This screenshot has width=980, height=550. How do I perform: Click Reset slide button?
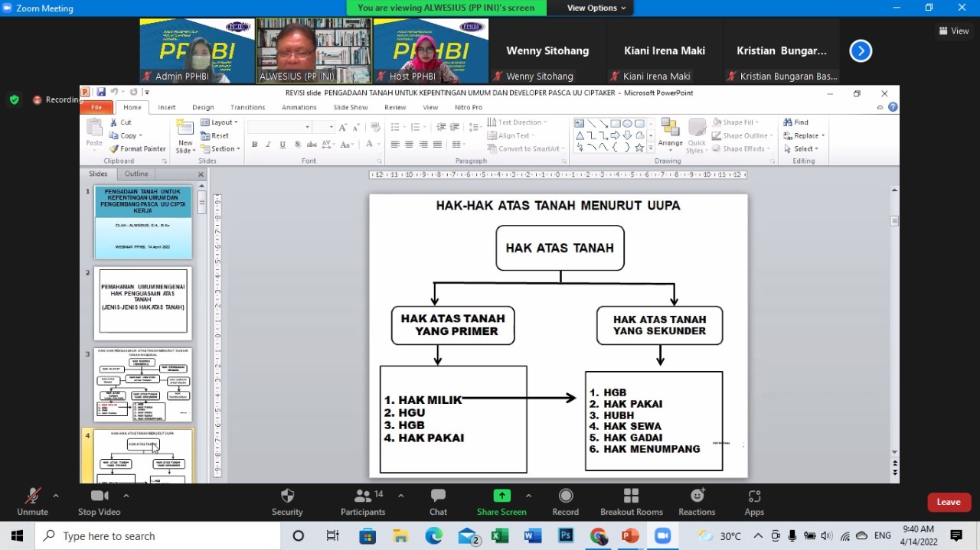tap(214, 135)
